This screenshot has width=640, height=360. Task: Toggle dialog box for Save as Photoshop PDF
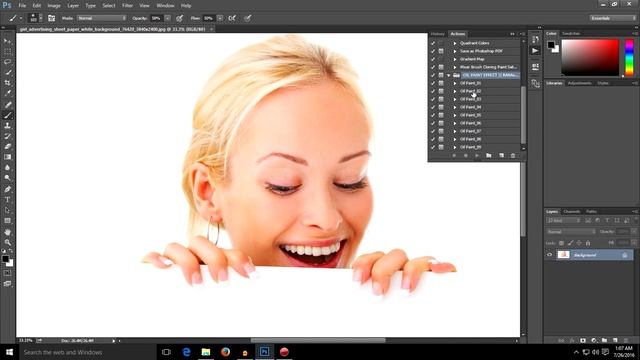pos(441,51)
